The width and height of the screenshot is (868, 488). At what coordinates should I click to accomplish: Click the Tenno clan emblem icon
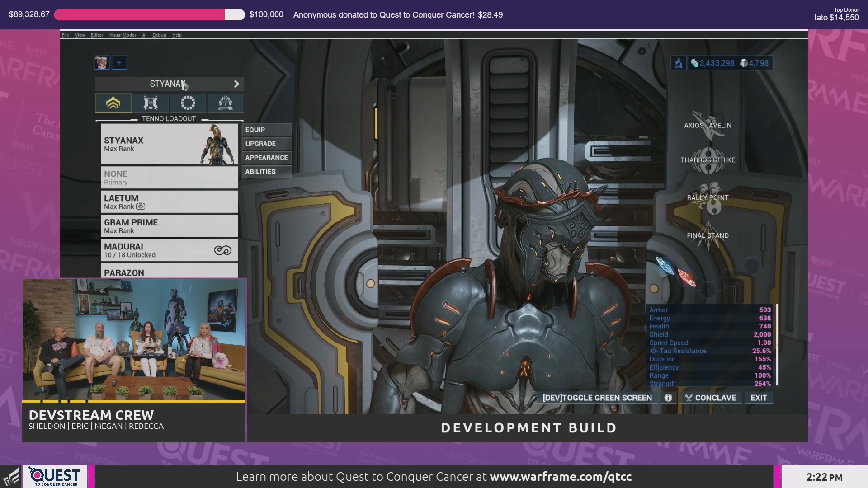(x=678, y=63)
